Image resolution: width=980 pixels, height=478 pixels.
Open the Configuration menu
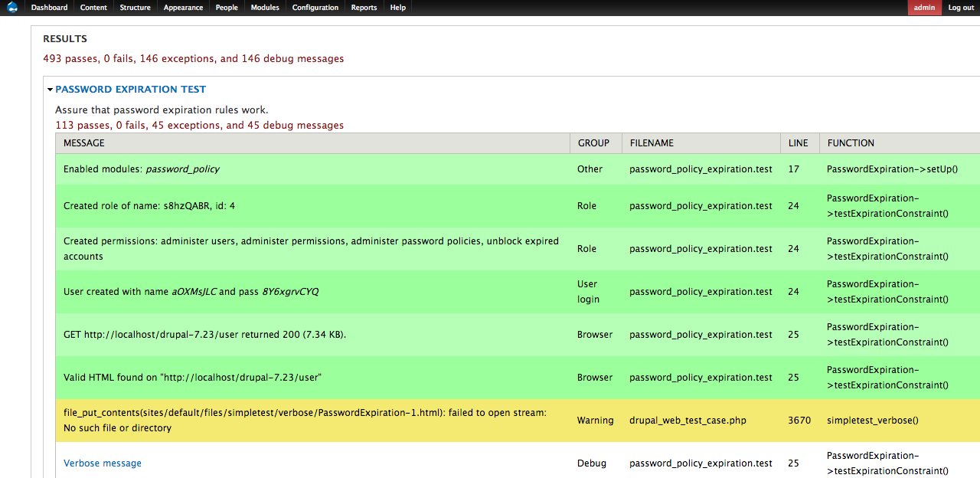tap(315, 8)
